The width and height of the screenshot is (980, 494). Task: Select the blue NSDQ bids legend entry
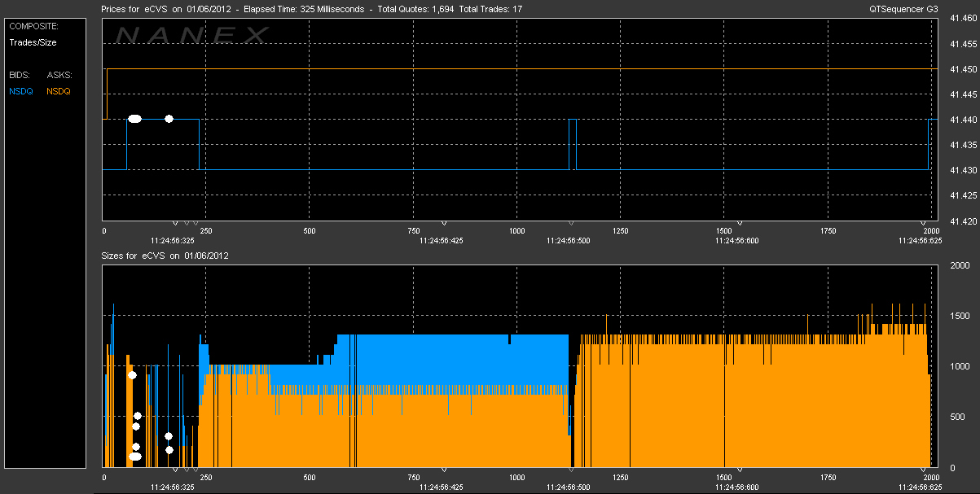21,91
